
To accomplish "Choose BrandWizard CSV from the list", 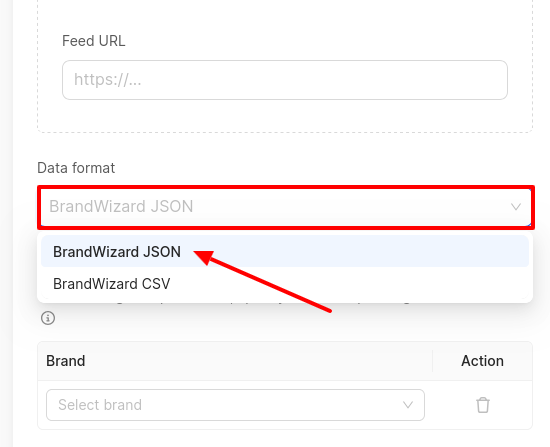I will pos(112,283).
